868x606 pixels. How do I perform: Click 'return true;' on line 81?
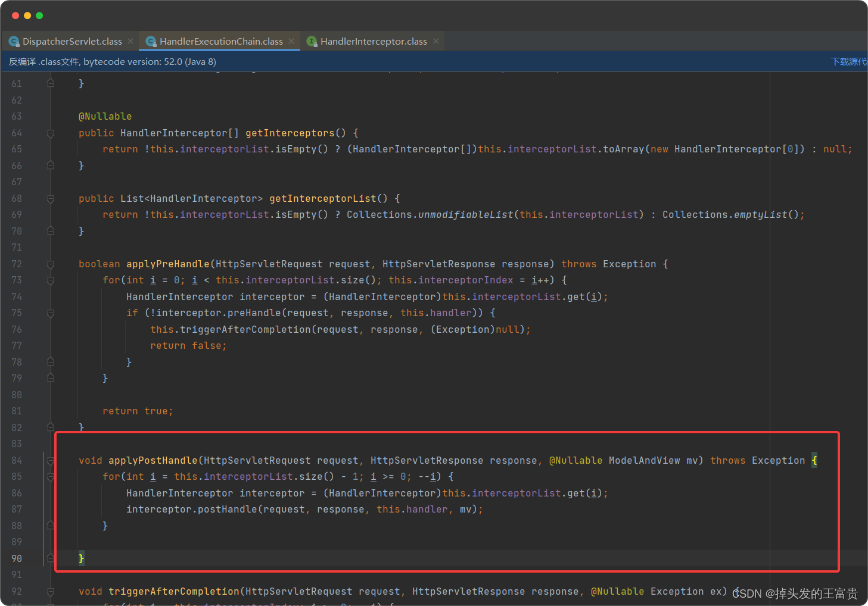pos(138,411)
